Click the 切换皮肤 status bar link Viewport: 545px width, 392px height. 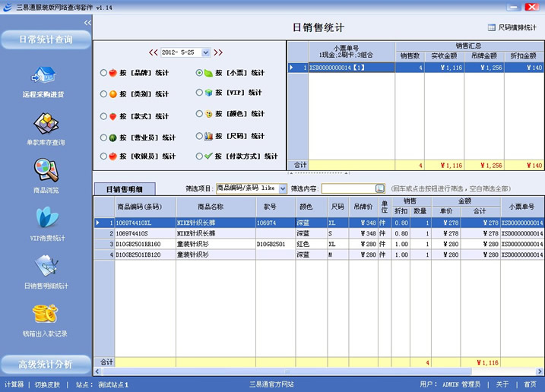pyautogui.click(x=47, y=384)
